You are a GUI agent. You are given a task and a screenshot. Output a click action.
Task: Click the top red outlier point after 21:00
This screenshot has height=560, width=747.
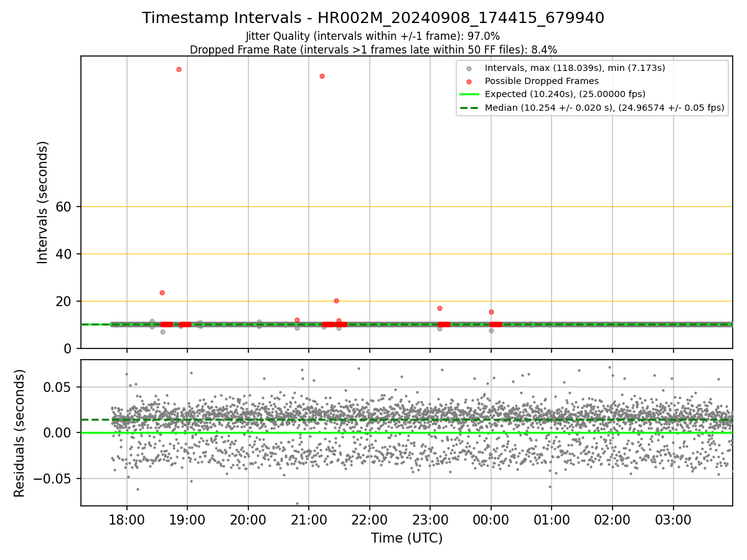click(322, 76)
